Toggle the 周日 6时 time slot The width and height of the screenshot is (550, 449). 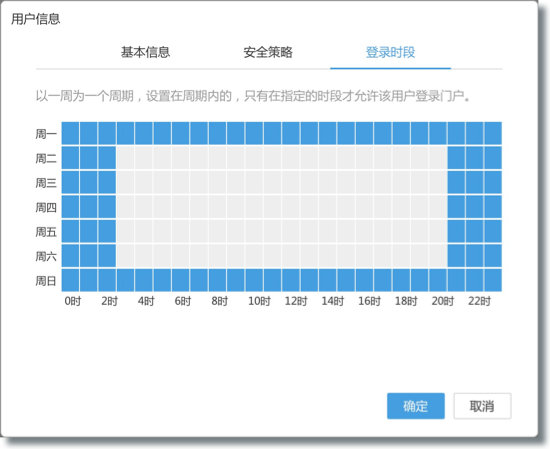[181, 280]
